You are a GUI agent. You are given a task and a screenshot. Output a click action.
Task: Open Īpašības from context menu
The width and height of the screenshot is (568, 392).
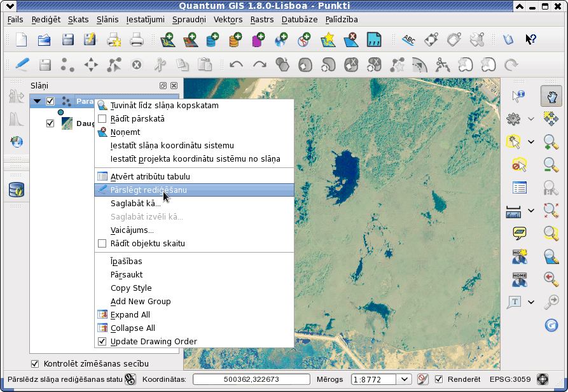pos(194,261)
